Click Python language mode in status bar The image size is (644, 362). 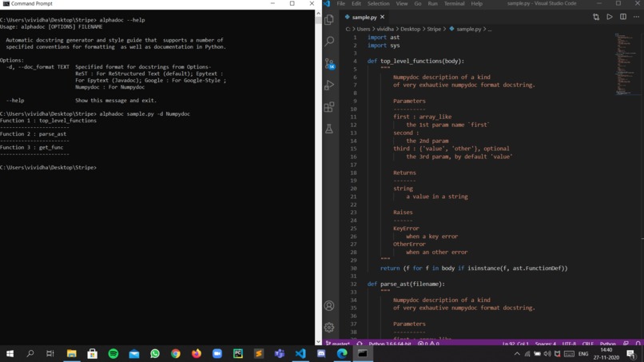coord(608,344)
